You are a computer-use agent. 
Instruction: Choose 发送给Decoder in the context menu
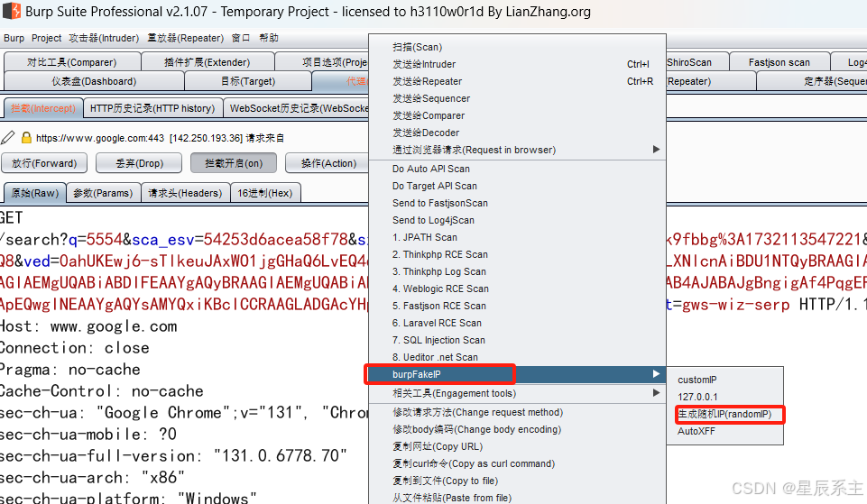pyautogui.click(x=517, y=133)
